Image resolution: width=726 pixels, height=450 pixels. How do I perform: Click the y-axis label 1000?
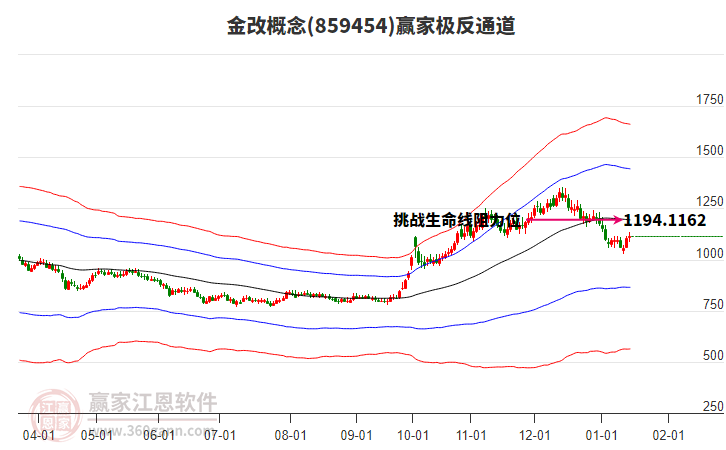tap(709, 253)
